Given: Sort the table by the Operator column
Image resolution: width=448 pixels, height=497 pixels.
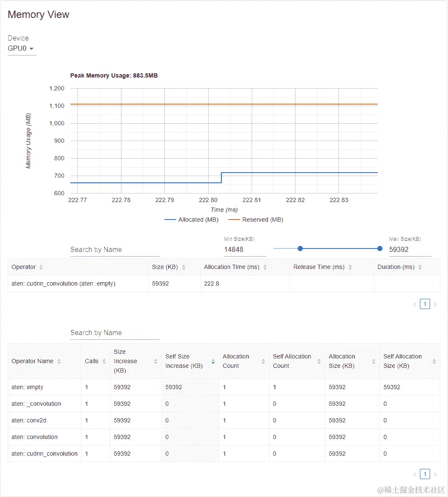Looking at the screenshot, I should pyautogui.click(x=40, y=267).
